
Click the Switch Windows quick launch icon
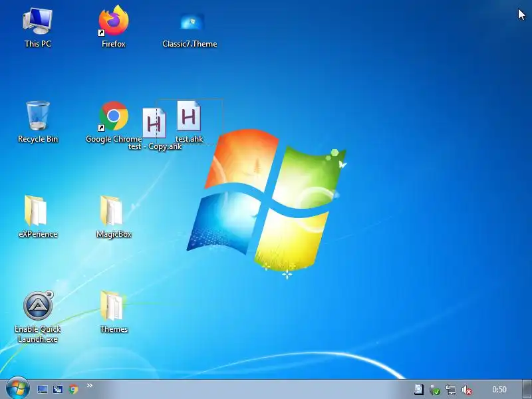coord(58,389)
